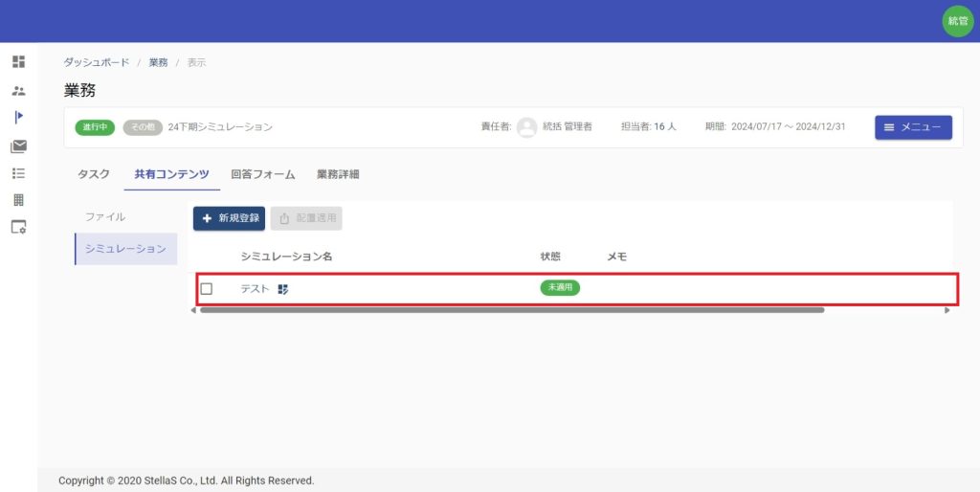Viewport: 980px width, 492px height.
Task: Open the メニュー dropdown button
Action: point(913,127)
